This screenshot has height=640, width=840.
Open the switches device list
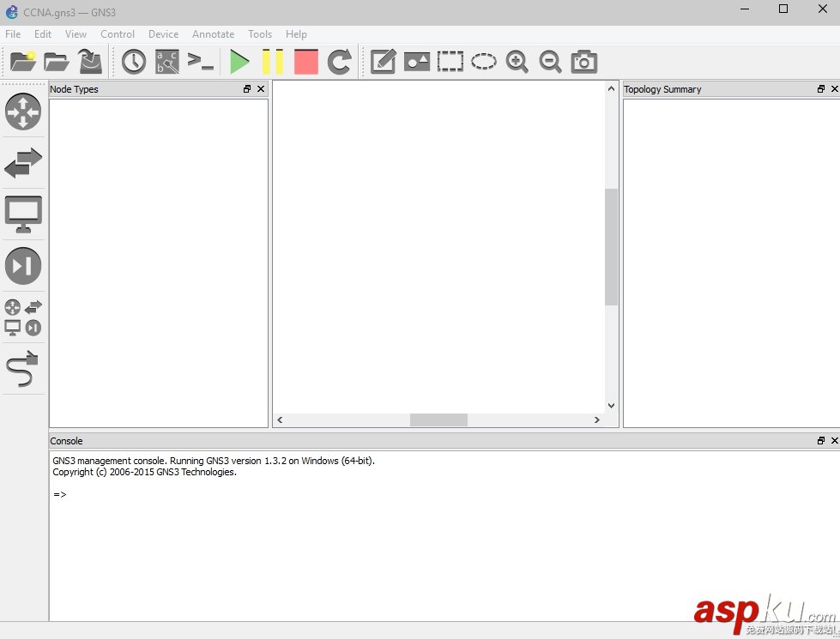click(x=23, y=163)
